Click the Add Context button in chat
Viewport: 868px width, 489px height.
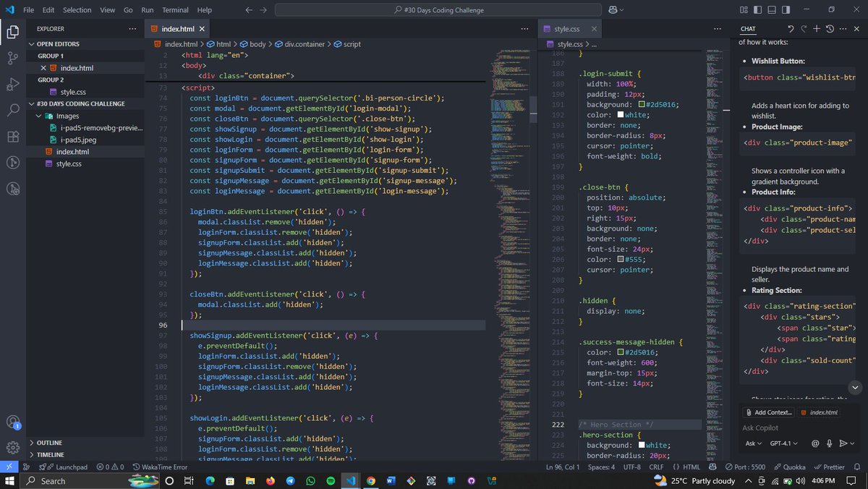767,412
